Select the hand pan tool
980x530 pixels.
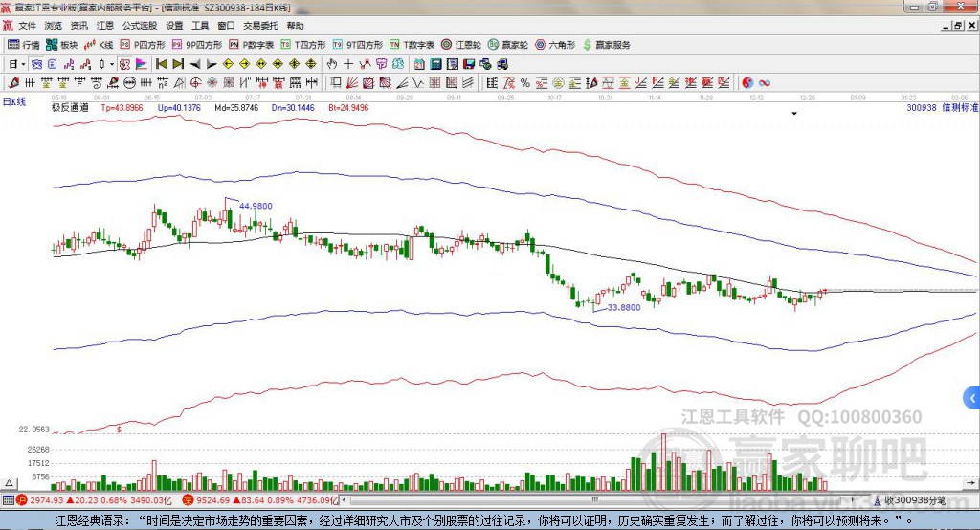pyautogui.click(x=332, y=64)
